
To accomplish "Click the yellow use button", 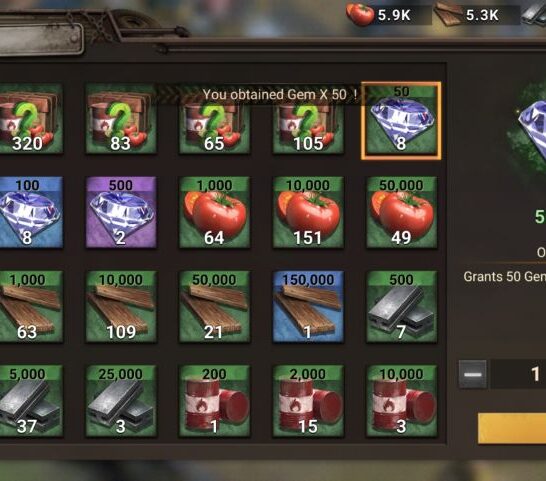I will pyautogui.click(x=512, y=428).
